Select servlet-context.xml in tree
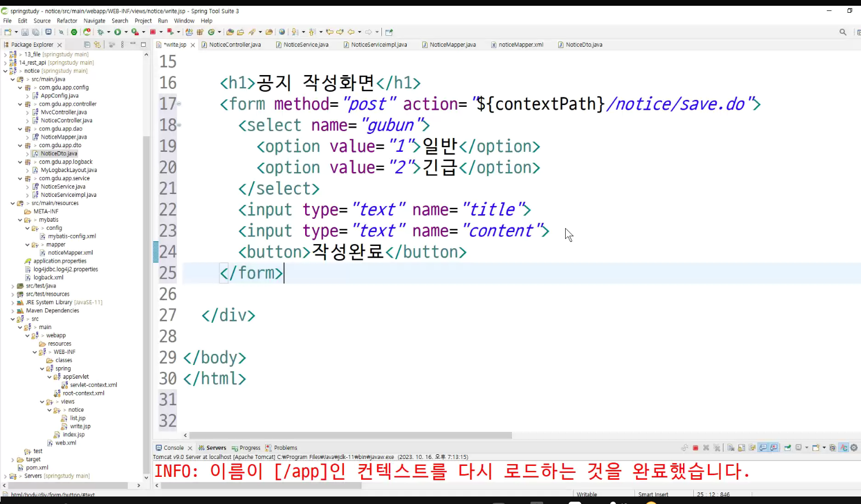Viewport: 861px width, 504px height. [x=93, y=385]
